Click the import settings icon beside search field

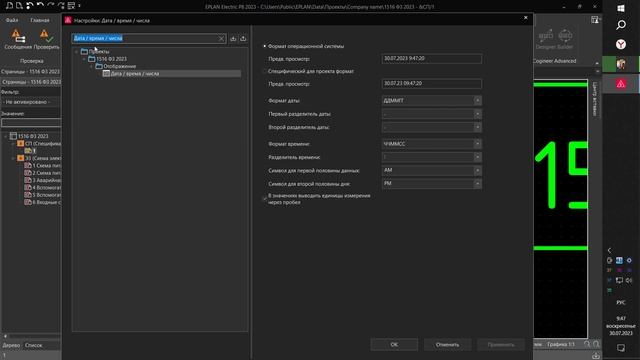233,38
